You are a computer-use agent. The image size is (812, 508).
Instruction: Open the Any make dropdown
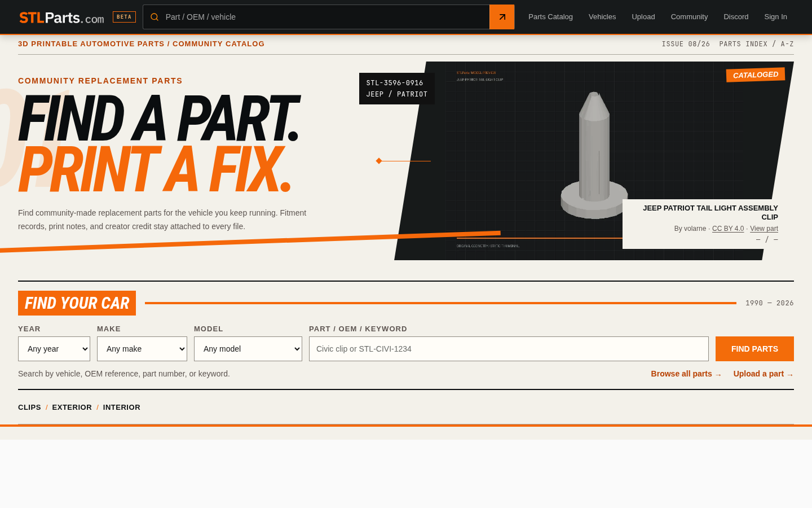(x=142, y=349)
